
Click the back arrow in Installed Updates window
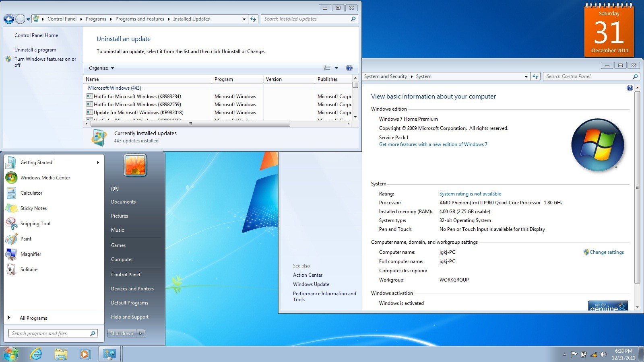coord(9,19)
